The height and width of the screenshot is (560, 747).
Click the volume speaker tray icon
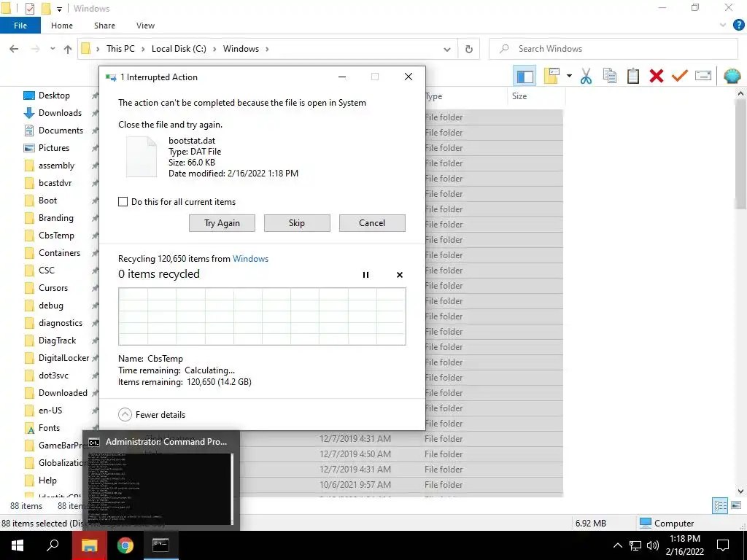point(653,545)
